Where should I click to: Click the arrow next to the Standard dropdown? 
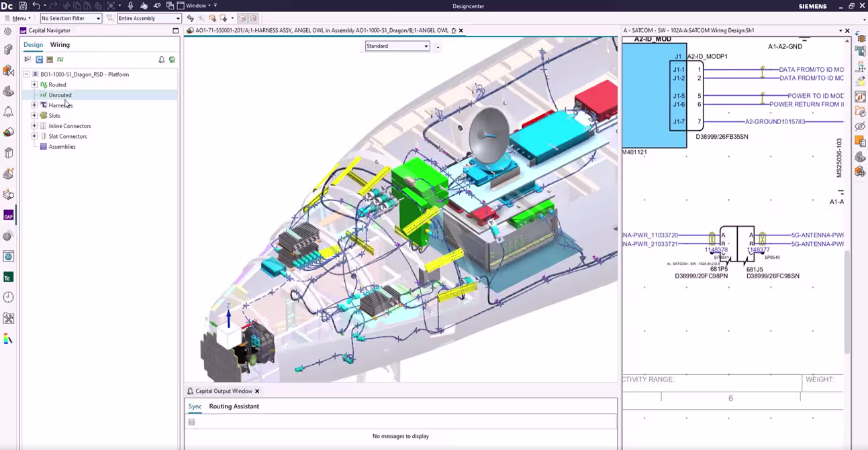438,47
